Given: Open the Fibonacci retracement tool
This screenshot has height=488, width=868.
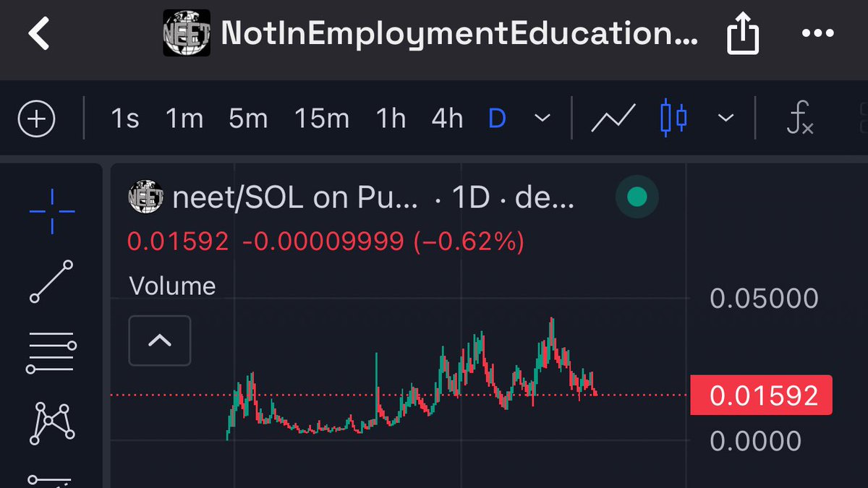Looking at the screenshot, I should pos(51,352).
